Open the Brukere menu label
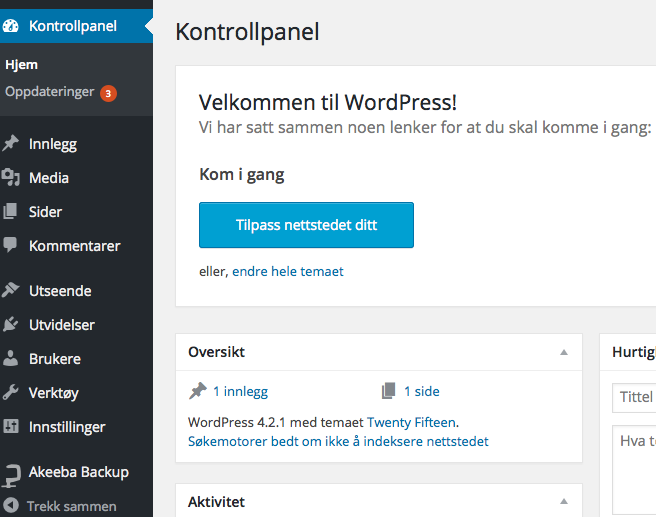 [x=55, y=359]
